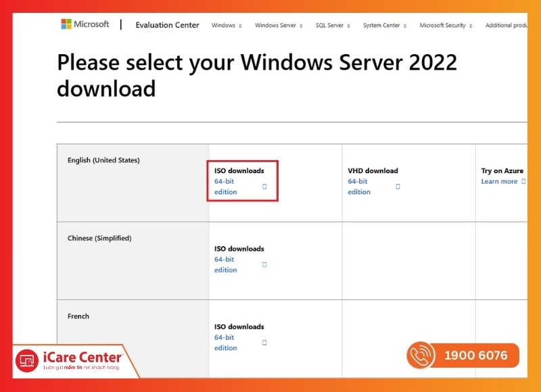Viewport: 541px width, 392px height.
Task: Click the System Center dropdown chevron
Action: point(404,26)
